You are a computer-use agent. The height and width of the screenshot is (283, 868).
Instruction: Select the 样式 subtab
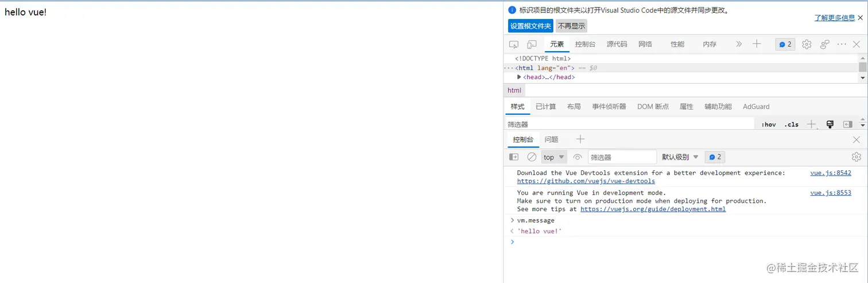(518, 107)
